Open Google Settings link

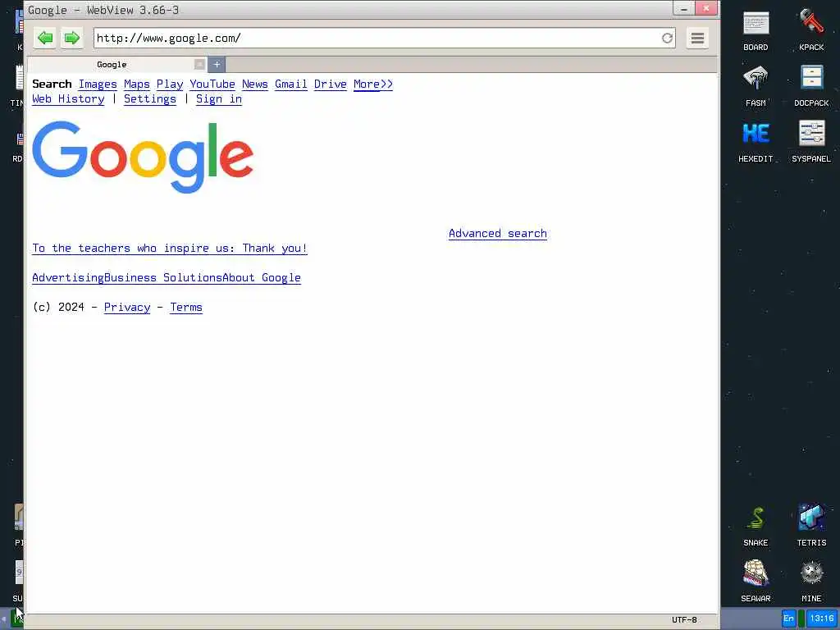pyautogui.click(x=150, y=99)
